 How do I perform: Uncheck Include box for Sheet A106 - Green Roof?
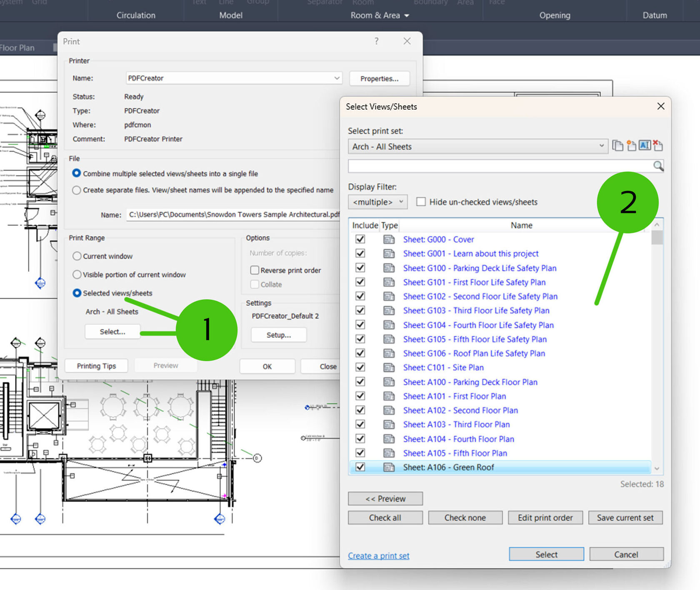coord(360,467)
